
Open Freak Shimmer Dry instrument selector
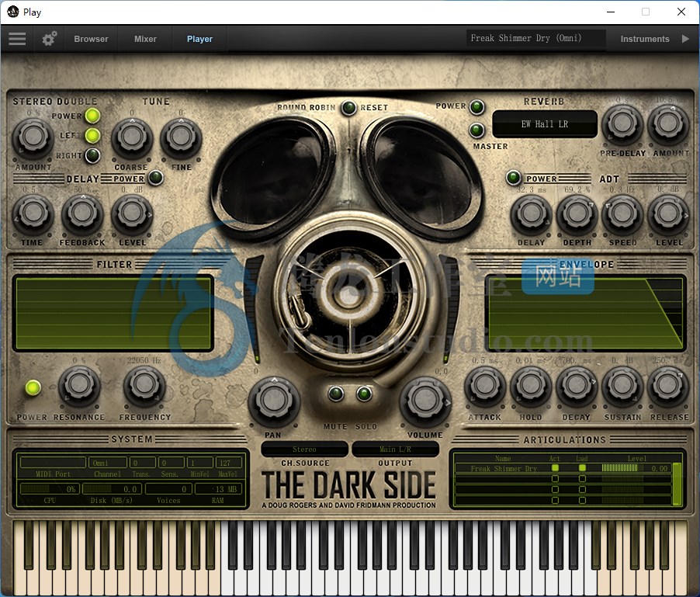(x=535, y=38)
